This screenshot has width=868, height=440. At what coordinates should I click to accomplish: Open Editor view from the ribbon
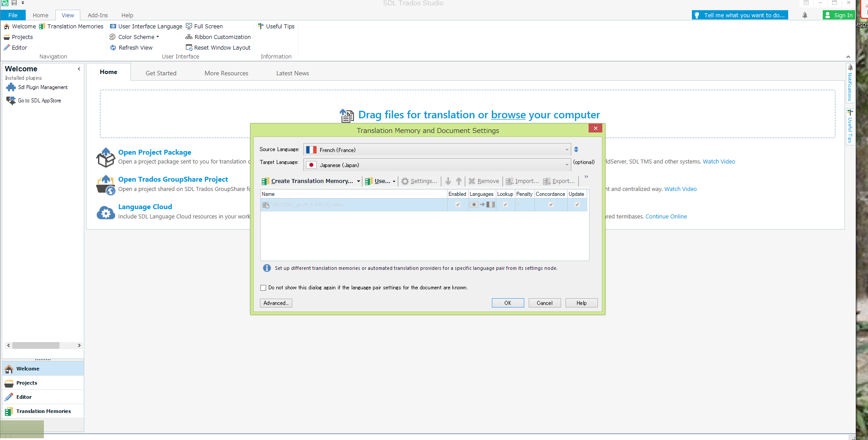[x=16, y=48]
